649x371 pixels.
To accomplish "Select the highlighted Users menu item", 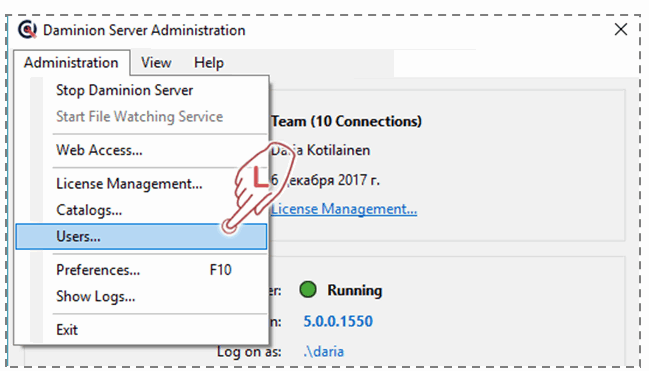I will point(141,236).
